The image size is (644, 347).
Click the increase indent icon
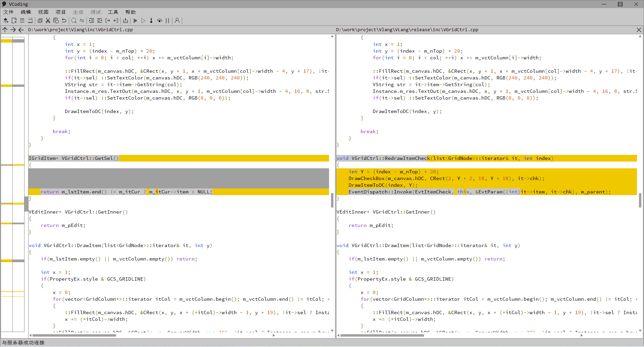pyautogui.click(x=92, y=20)
